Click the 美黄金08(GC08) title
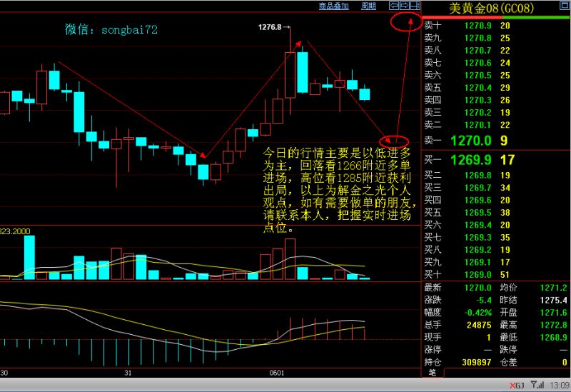This screenshot has height=392, width=571. pos(491,9)
